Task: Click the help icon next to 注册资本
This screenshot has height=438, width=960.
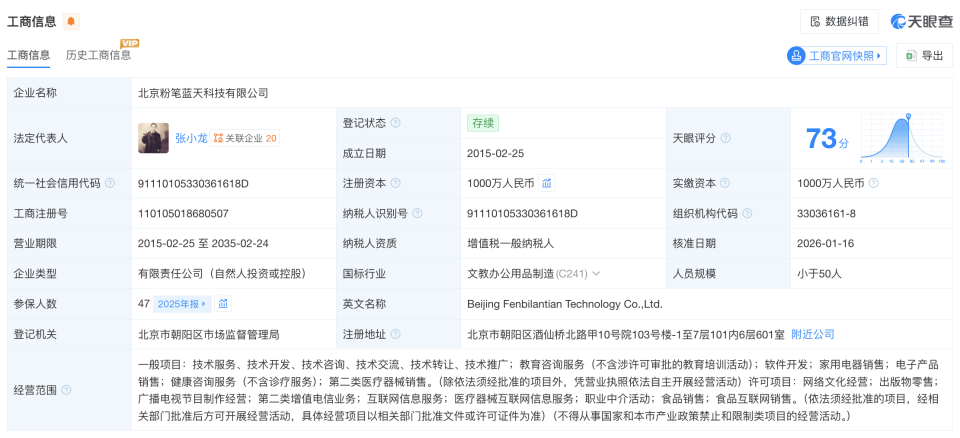Action: [x=396, y=183]
